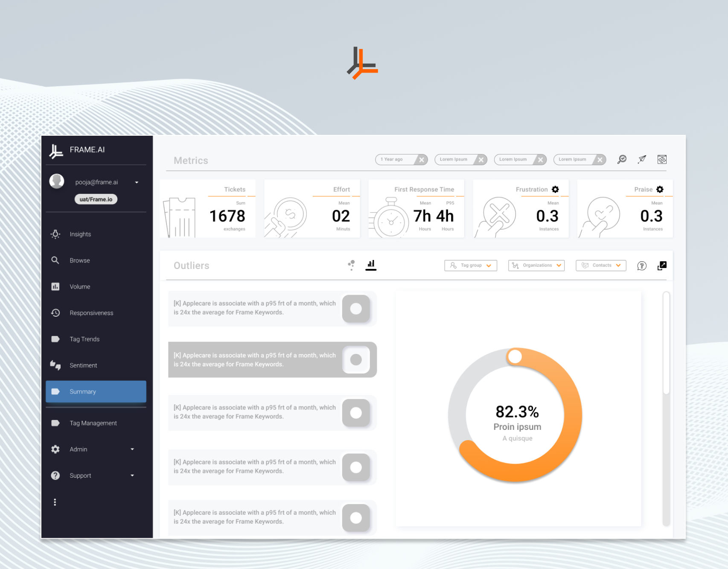This screenshot has width=728, height=569.
Task: Click the paper plane send icon
Action: 642,159
